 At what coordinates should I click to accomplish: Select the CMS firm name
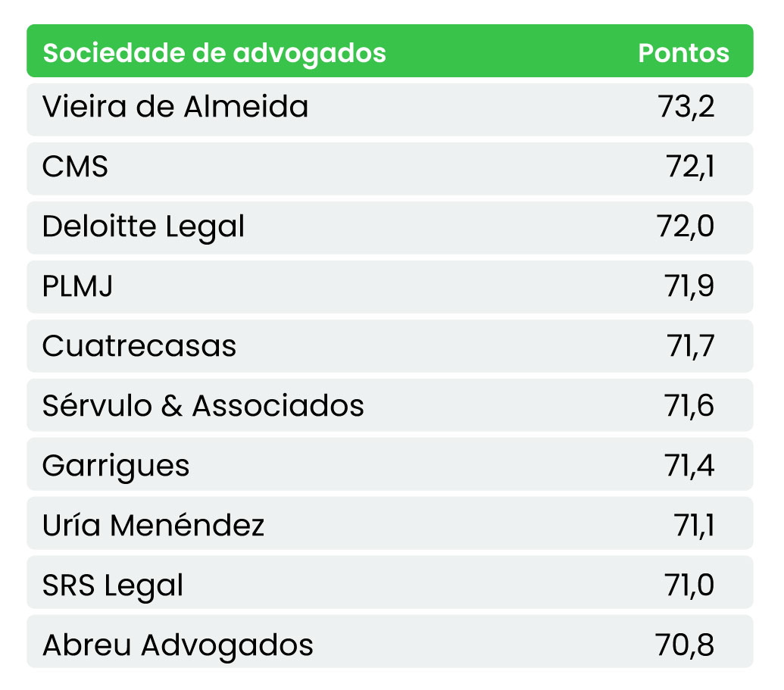tap(76, 167)
